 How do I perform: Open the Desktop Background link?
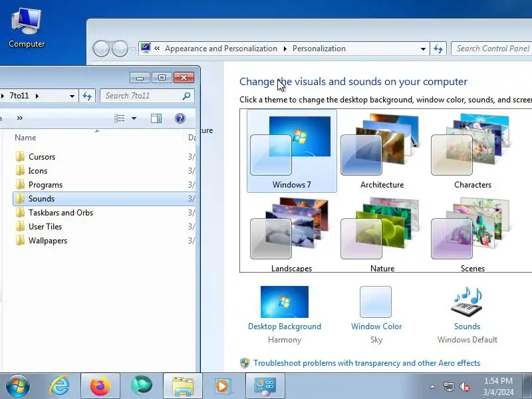point(285,327)
